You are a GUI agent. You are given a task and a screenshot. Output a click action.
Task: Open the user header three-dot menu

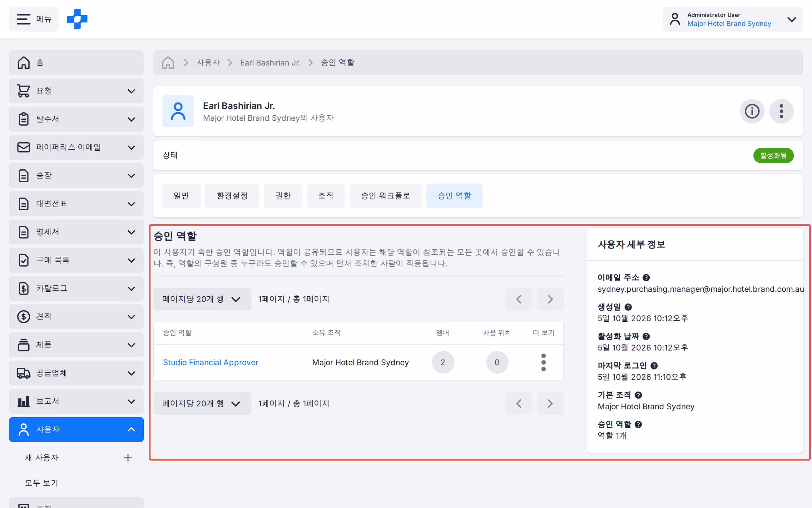pyautogui.click(x=781, y=111)
